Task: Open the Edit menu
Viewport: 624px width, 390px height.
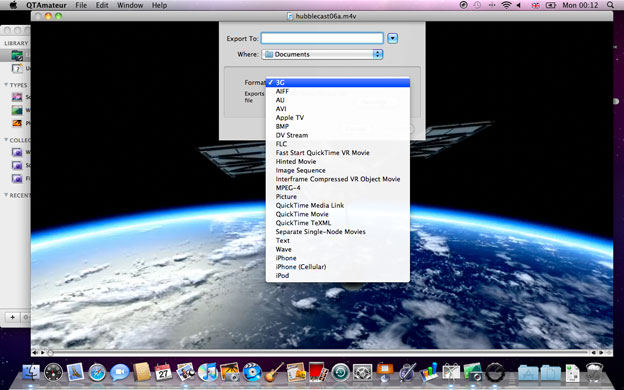Action: (x=102, y=5)
